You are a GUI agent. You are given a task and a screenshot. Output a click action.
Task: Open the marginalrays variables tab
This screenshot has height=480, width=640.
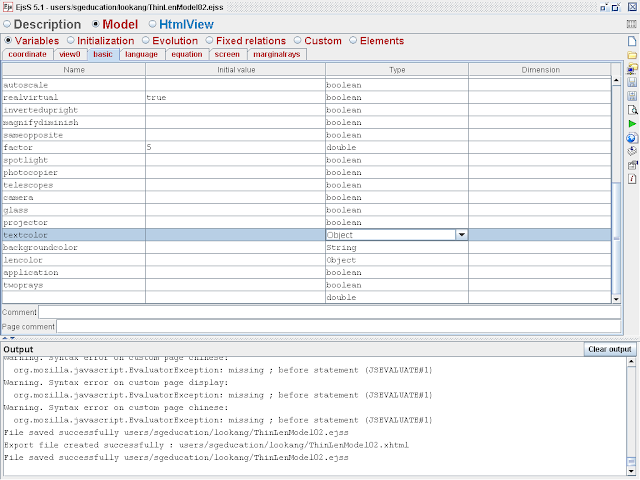[277, 54]
